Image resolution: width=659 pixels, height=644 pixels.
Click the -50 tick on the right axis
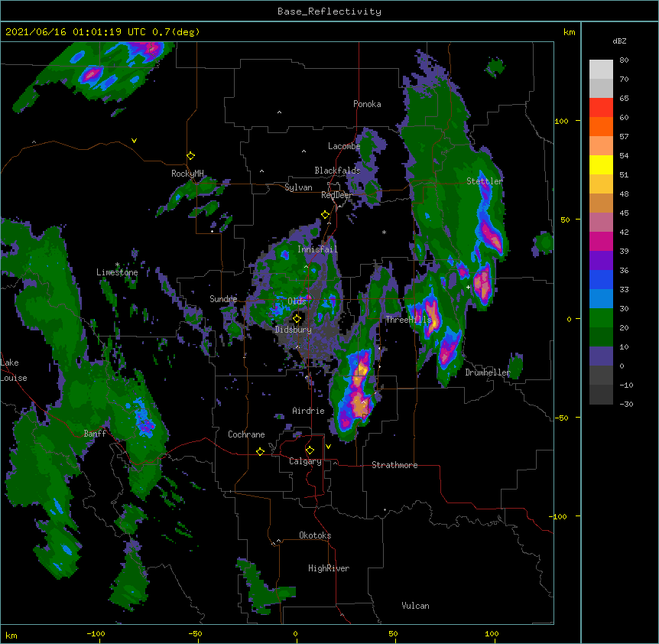[560, 418]
